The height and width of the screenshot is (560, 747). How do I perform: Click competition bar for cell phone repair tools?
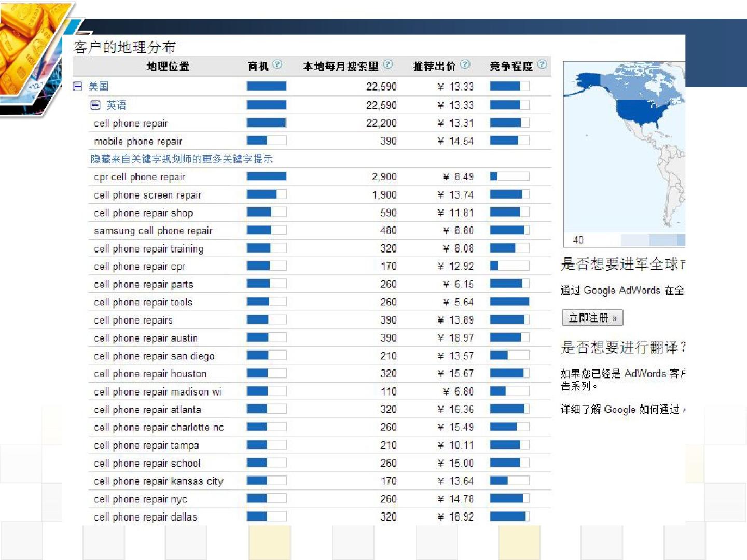(x=509, y=302)
